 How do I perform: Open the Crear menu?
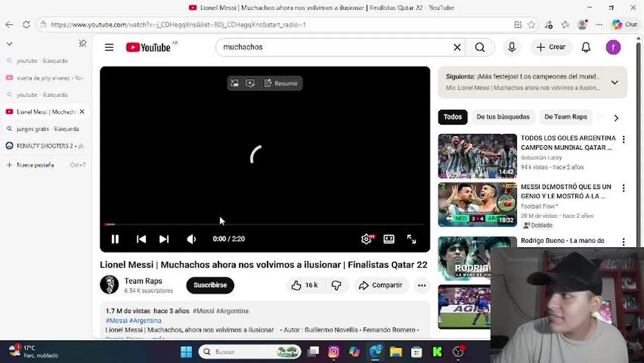[x=551, y=47]
